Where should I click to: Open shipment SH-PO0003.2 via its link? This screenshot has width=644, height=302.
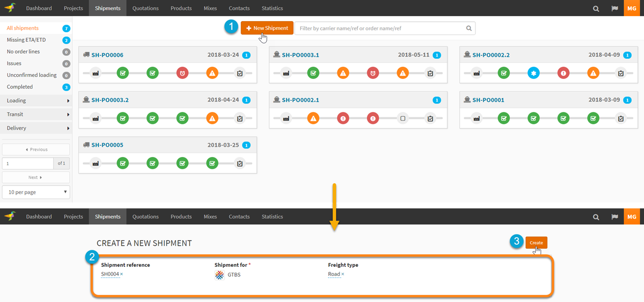tap(112, 100)
